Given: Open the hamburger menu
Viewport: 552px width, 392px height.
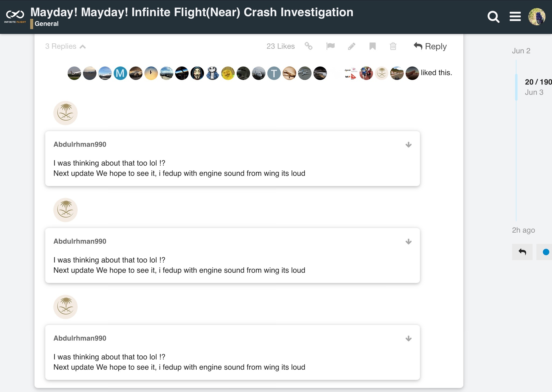Looking at the screenshot, I should point(515,16).
